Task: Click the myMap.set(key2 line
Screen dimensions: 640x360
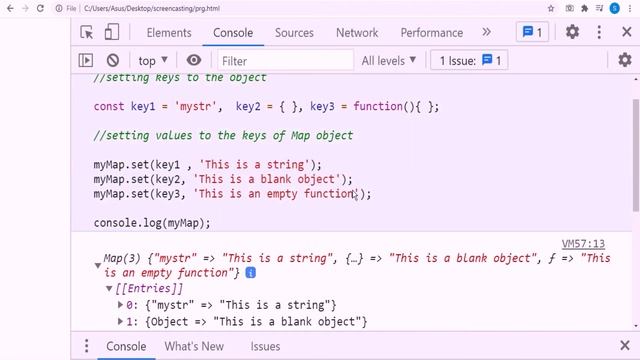Action: (223, 179)
